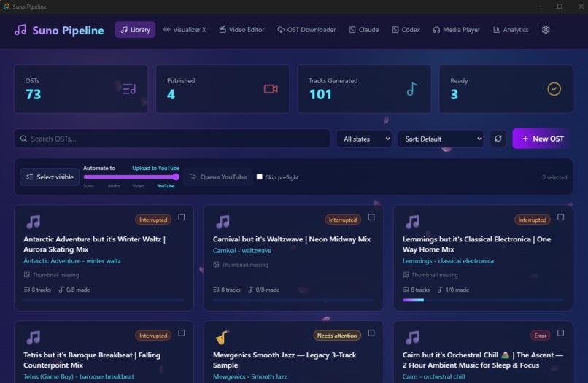The image size is (588, 383).
Task: Click the Antarctic Adventure card music icon
Action: (34, 222)
